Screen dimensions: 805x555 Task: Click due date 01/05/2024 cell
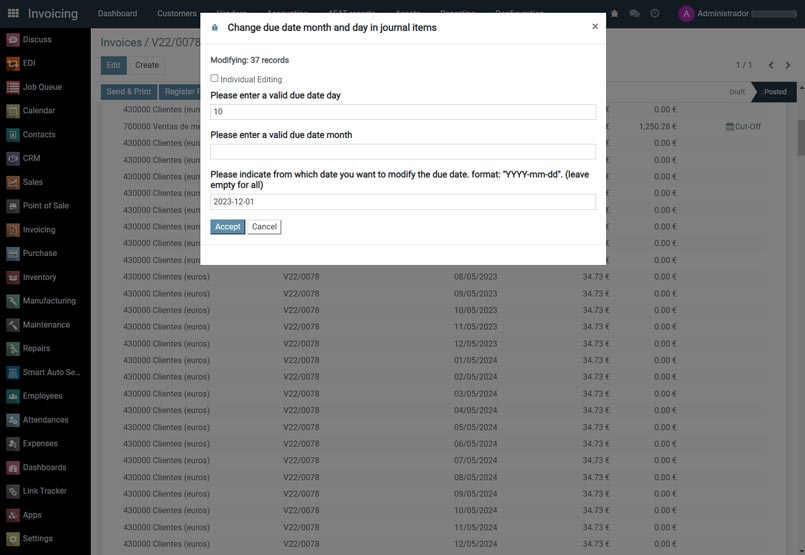pos(475,360)
